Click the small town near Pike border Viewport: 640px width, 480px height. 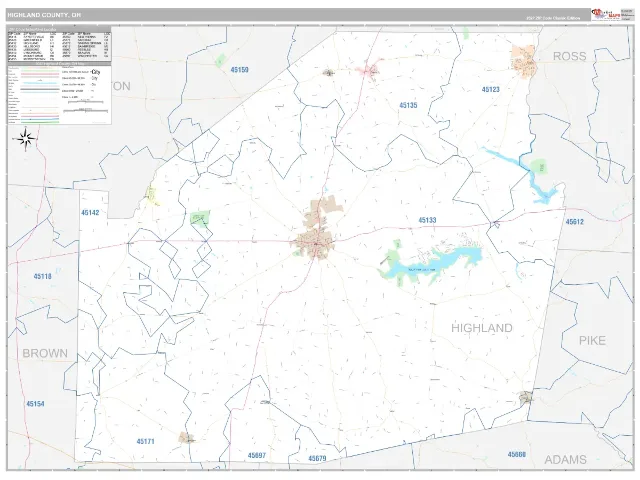tap(526, 397)
